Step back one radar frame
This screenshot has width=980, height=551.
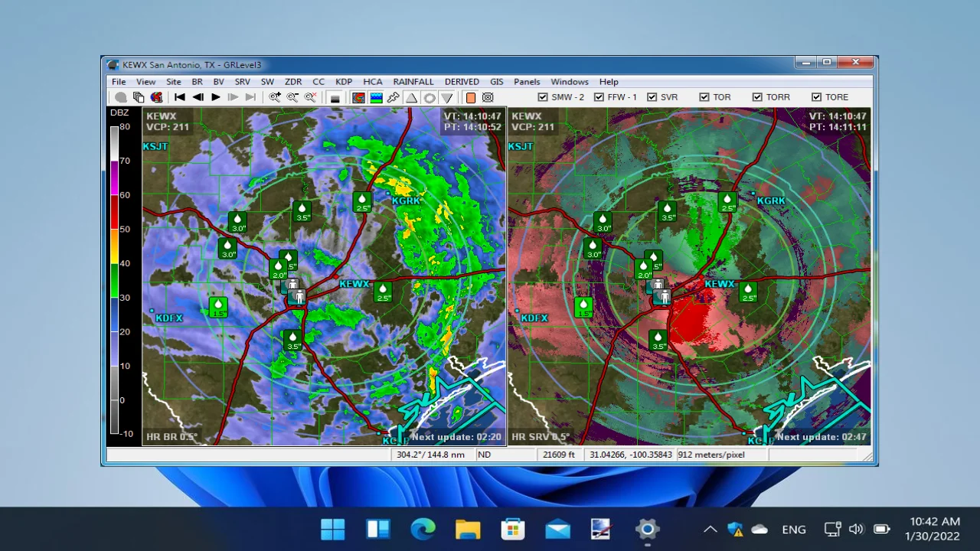(x=198, y=97)
